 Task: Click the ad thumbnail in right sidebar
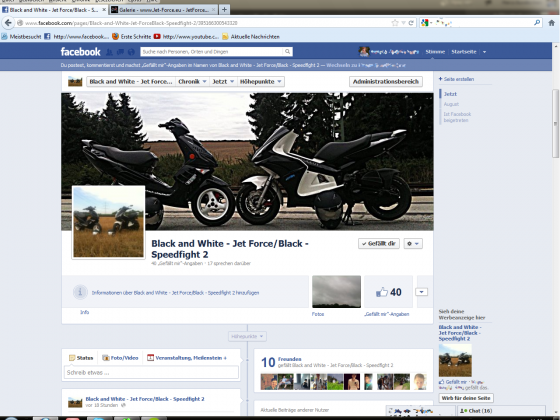455,360
